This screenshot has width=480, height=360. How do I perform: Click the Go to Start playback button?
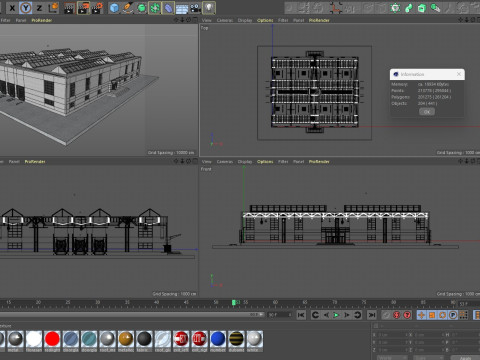click(301, 315)
